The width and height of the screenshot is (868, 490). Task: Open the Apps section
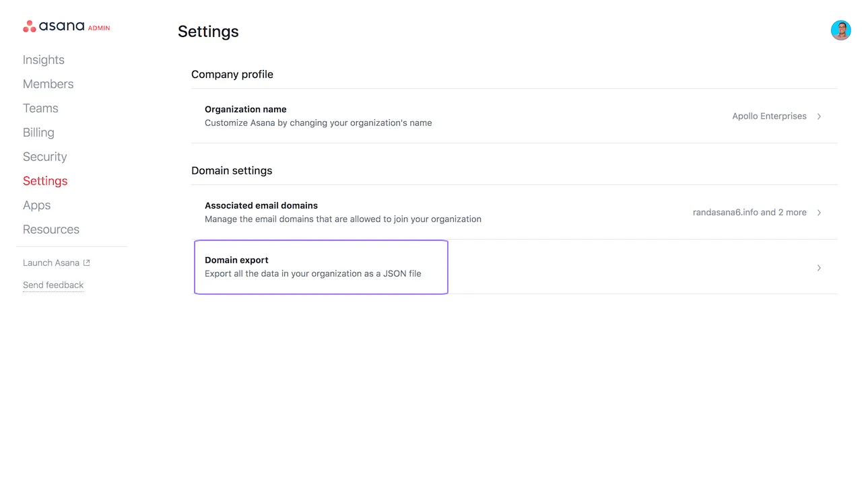pos(36,205)
